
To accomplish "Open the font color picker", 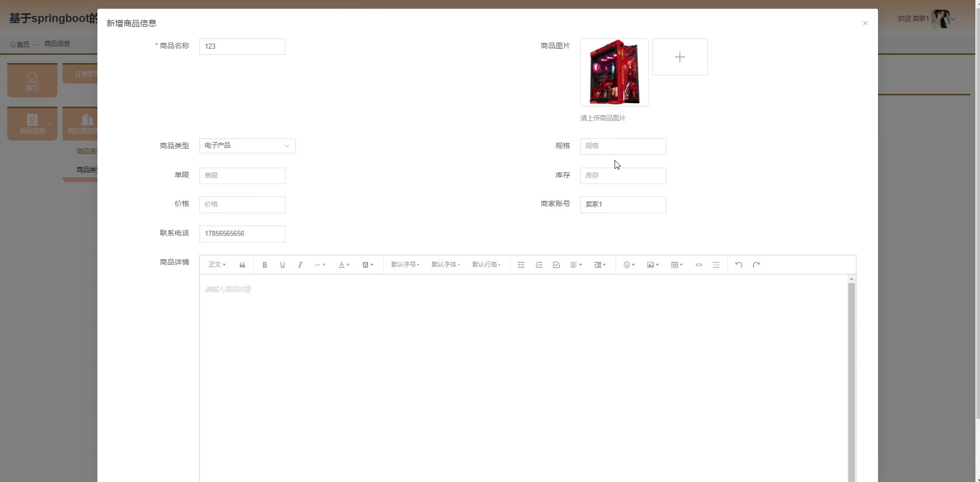I will tap(344, 265).
